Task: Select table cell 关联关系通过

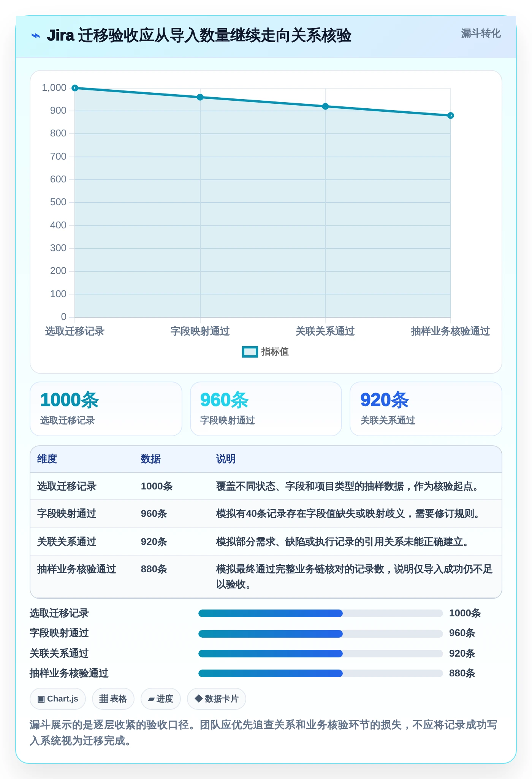Action: pyautogui.click(x=67, y=542)
